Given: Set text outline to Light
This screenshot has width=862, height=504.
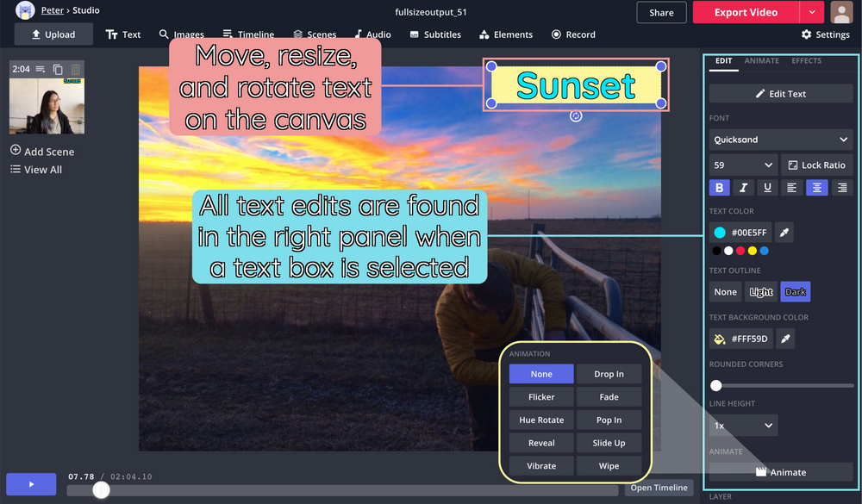Looking at the screenshot, I should click(760, 291).
